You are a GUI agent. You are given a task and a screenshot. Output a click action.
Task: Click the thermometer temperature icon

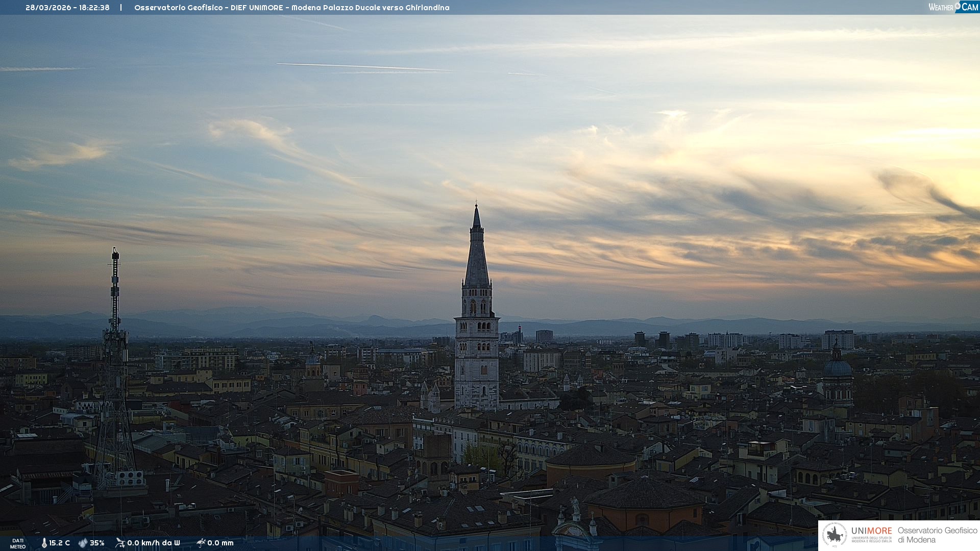point(44,543)
